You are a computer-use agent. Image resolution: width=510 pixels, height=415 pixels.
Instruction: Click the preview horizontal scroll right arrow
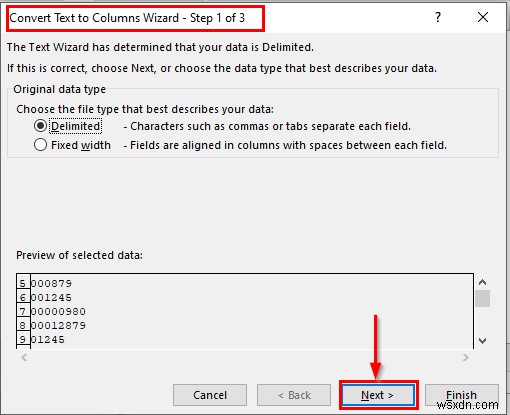466,358
